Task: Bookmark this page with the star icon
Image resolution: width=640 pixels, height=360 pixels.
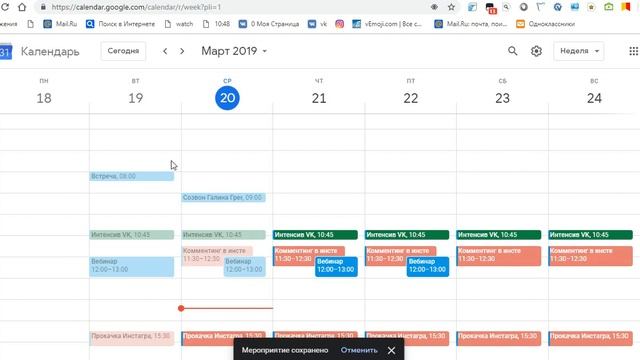Action: click(x=451, y=7)
